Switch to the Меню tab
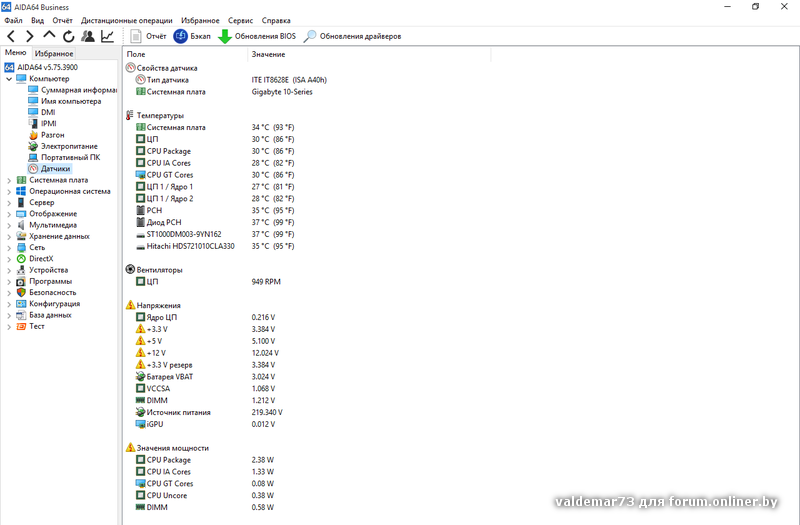 tap(15, 53)
